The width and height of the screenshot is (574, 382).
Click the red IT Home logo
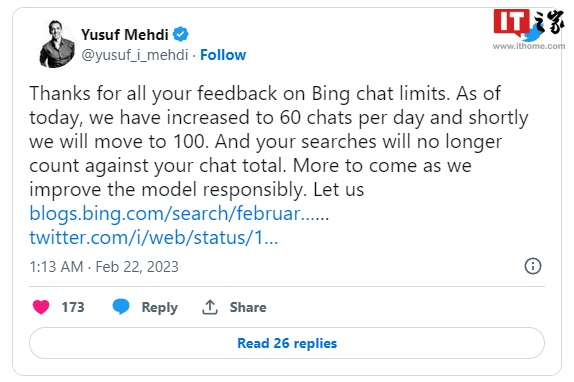[x=511, y=22]
